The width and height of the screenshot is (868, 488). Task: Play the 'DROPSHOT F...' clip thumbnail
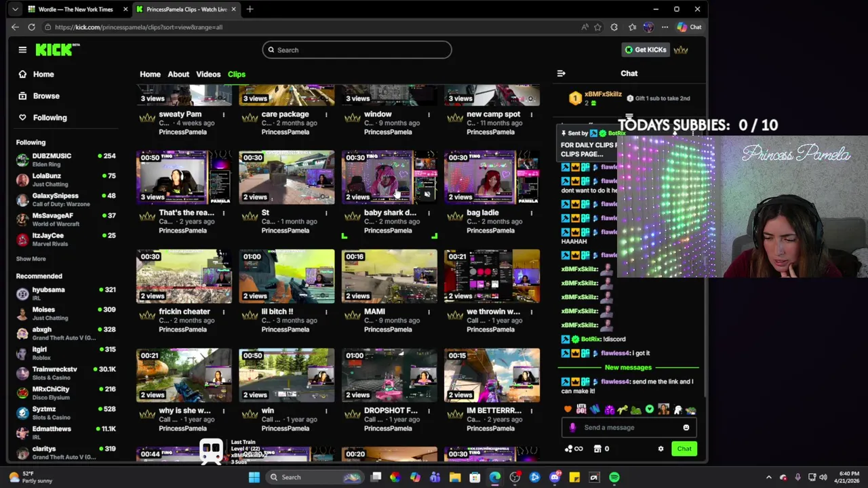pyautogui.click(x=389, y=375)
